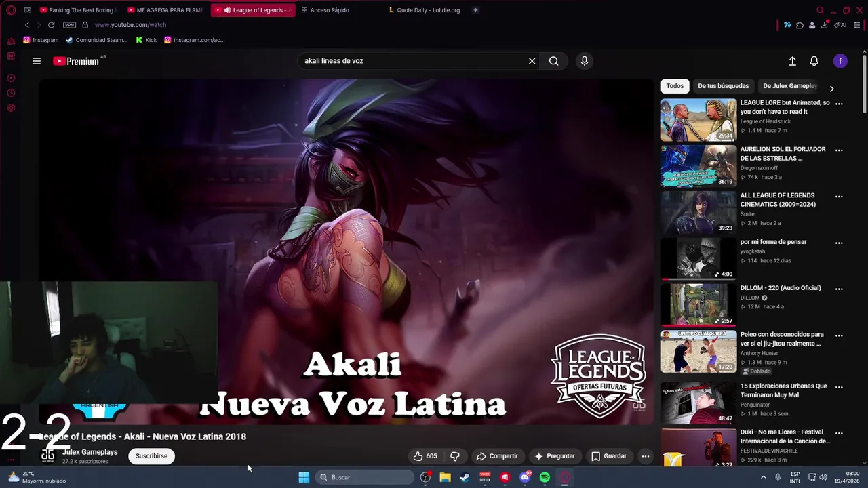868x488 pixels.
Task: Open options menu for 'LEAGUE LORE but Animated'
Action: 839,104
